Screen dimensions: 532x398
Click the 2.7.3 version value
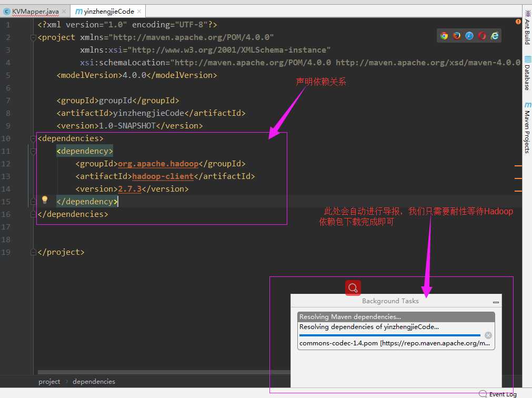pyautogui.click(x=129, y=188)
